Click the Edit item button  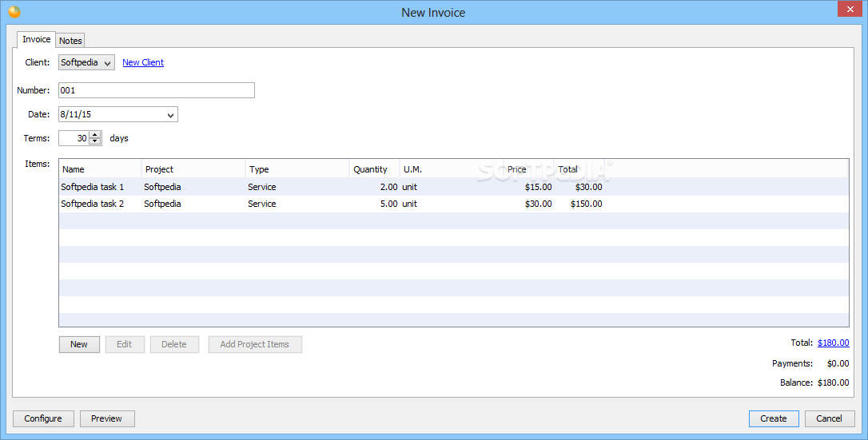pos(125,344)
